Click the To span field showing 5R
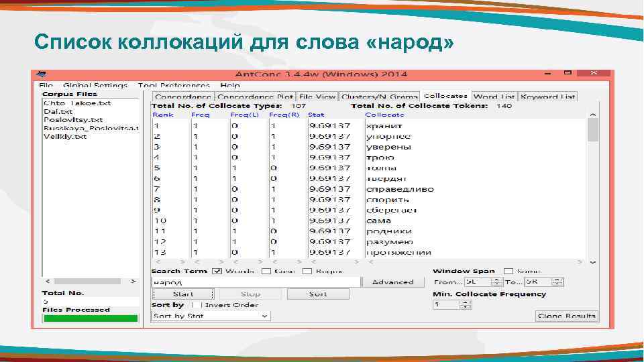 [539, 282]
